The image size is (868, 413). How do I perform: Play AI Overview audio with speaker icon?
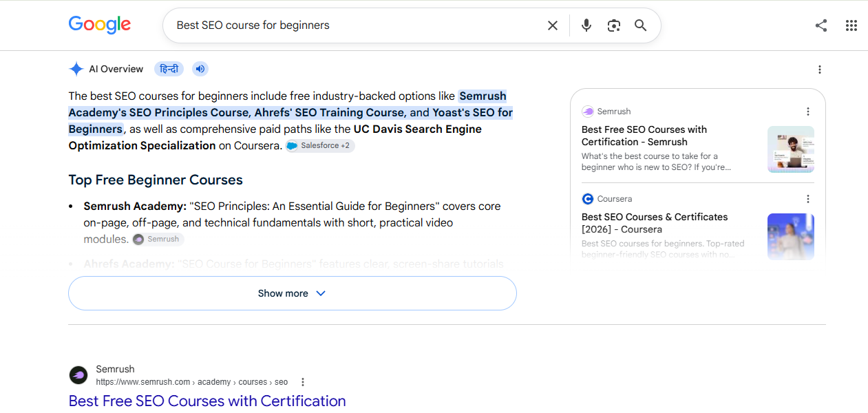click(200, 69)
